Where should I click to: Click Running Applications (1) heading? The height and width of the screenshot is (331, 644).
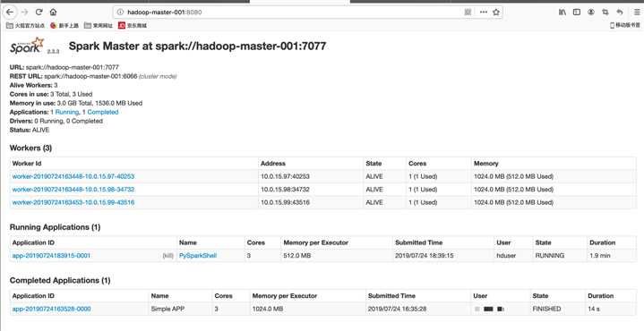(x=55, y=227)
